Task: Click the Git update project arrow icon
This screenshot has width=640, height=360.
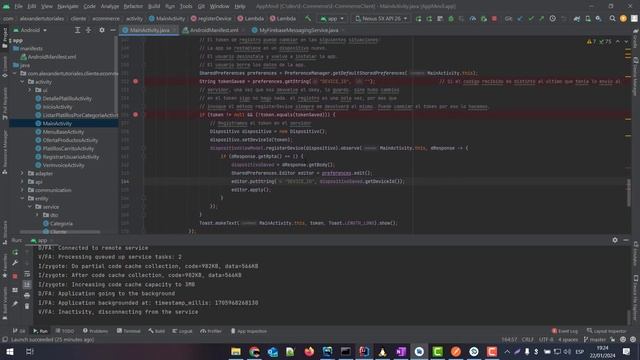Action: [x=520, y=18]
